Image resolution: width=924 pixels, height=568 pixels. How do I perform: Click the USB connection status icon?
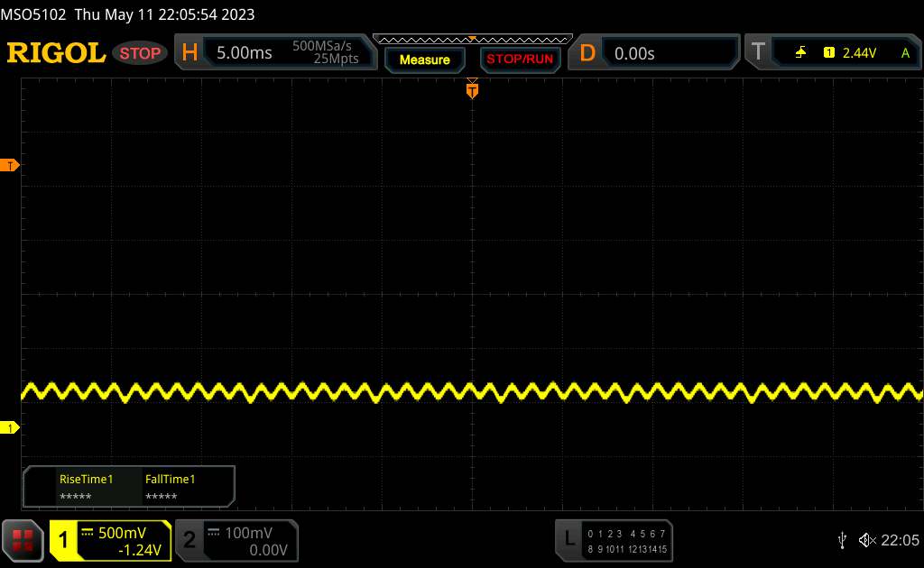(x=842, y=540)
